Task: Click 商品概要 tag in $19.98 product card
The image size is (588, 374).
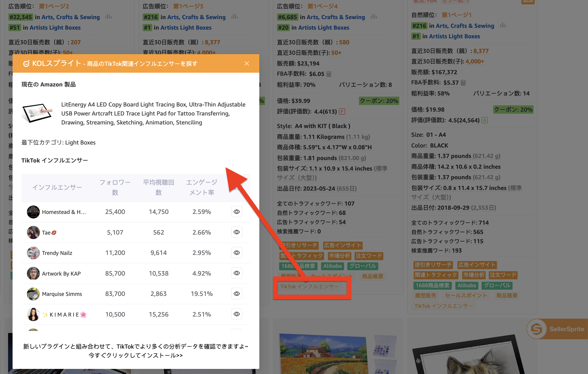Action: 507,296
